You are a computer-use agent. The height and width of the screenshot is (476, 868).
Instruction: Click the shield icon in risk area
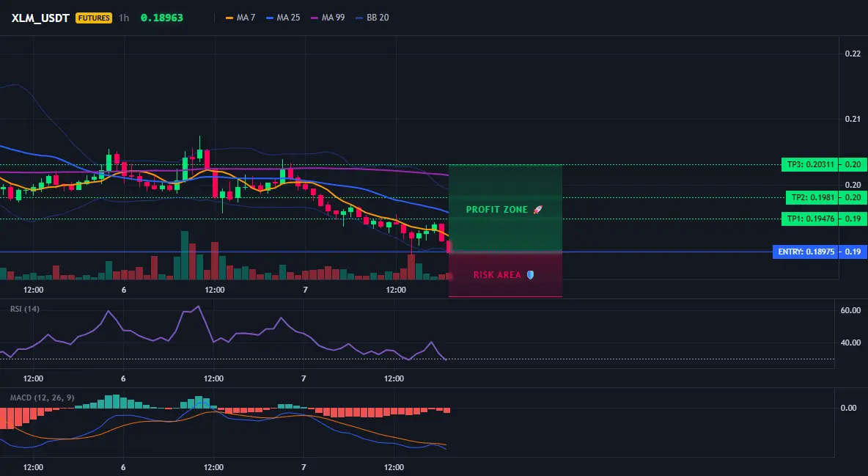530,275
